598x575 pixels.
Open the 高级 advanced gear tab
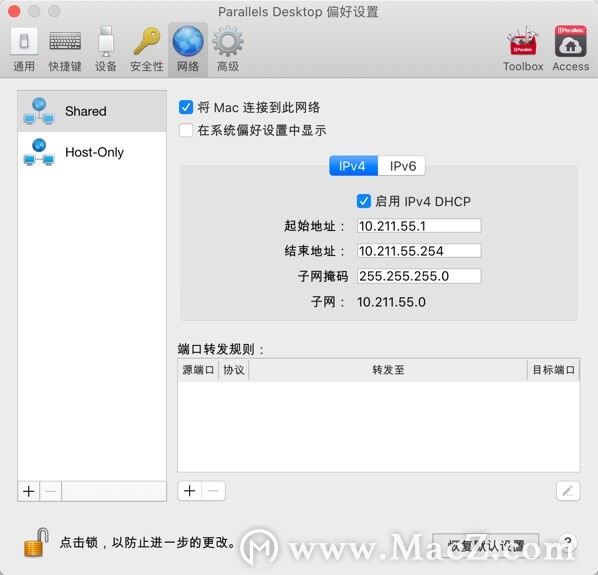click(x=228, y=50)
